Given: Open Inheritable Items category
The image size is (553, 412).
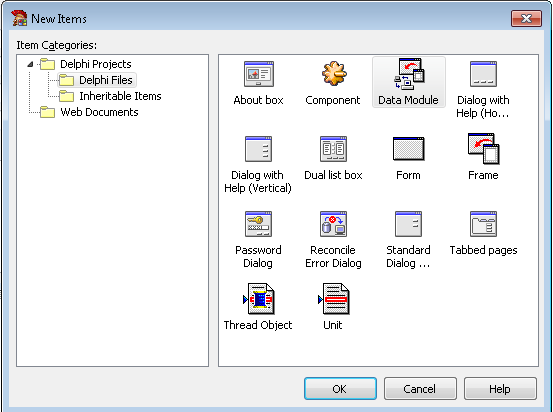Looking at the screenshot, I should coord(120,96).
